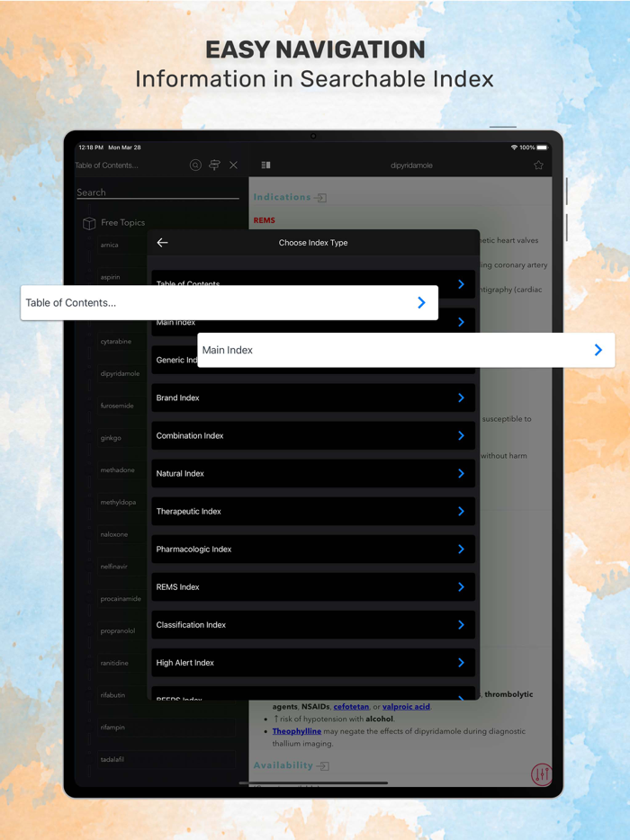Select naloxone in the topic list

point(114,534)
